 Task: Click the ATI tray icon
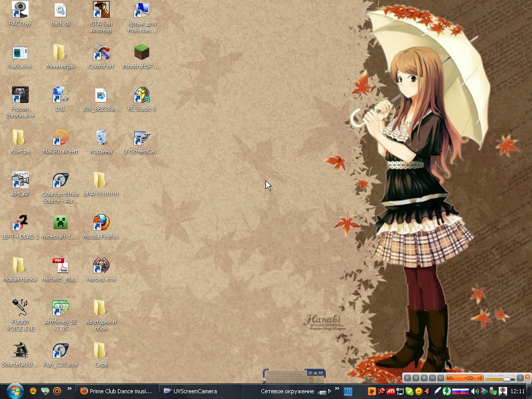pyautogui.click(x=391, y=391)
